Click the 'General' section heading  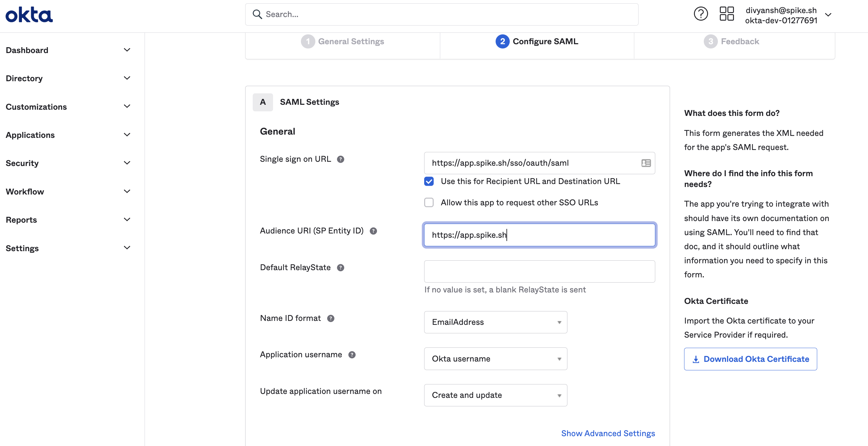[277, 131]
